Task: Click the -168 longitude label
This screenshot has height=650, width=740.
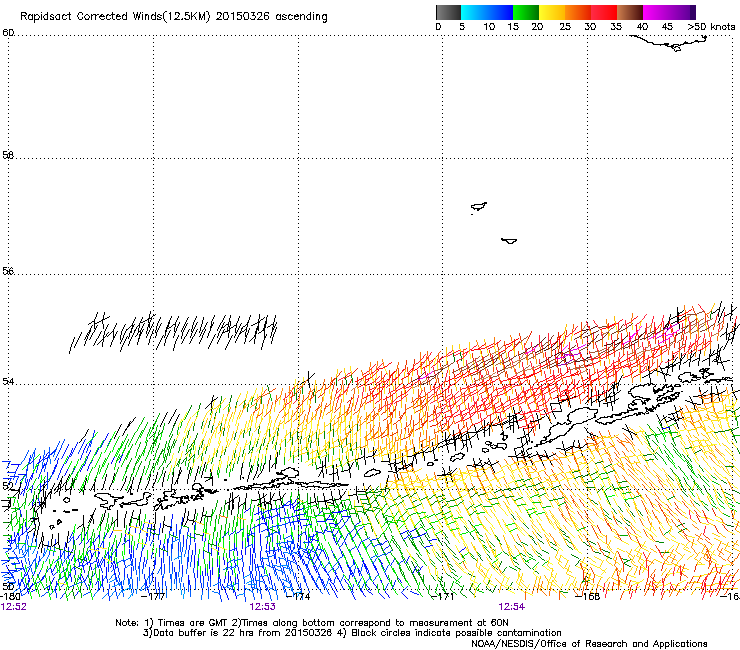Action: [588, 597]
